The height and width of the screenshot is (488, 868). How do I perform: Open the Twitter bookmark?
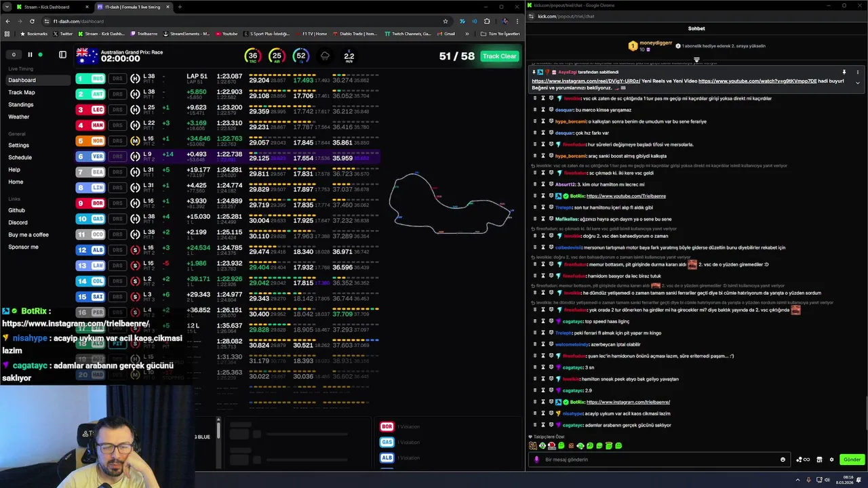(x=62, y=33)
